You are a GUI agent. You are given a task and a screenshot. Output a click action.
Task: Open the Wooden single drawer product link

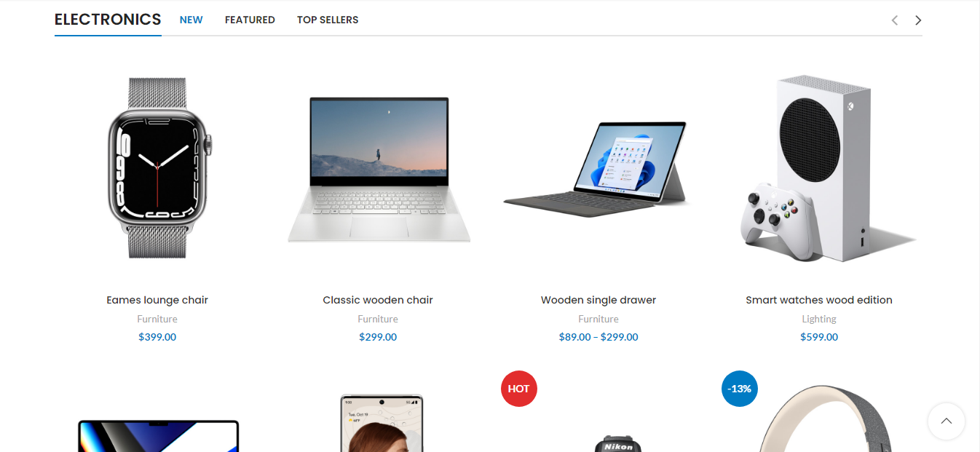(x=598, y=300)
